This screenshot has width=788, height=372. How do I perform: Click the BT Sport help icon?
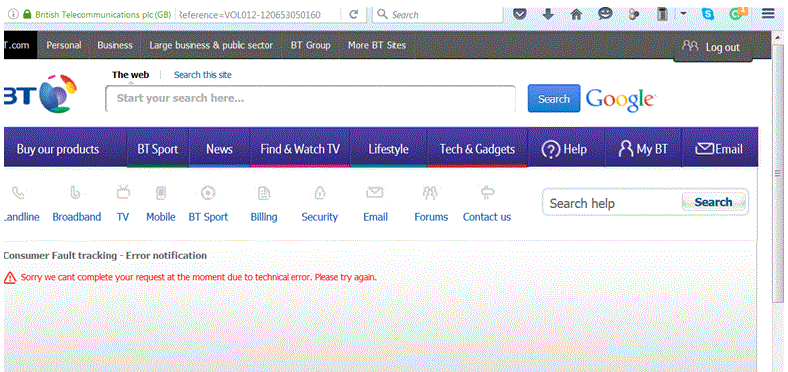pyautogui.click(x=208, y=193)
